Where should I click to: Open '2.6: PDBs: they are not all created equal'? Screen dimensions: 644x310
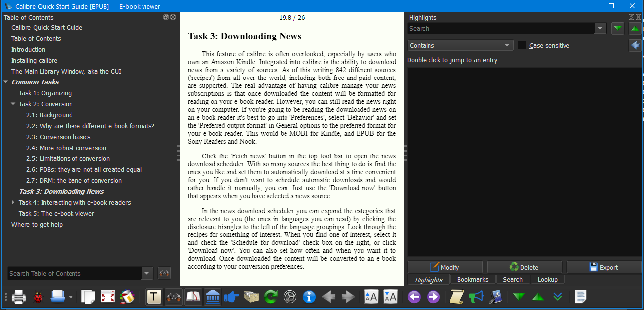[x=84, y=170]
